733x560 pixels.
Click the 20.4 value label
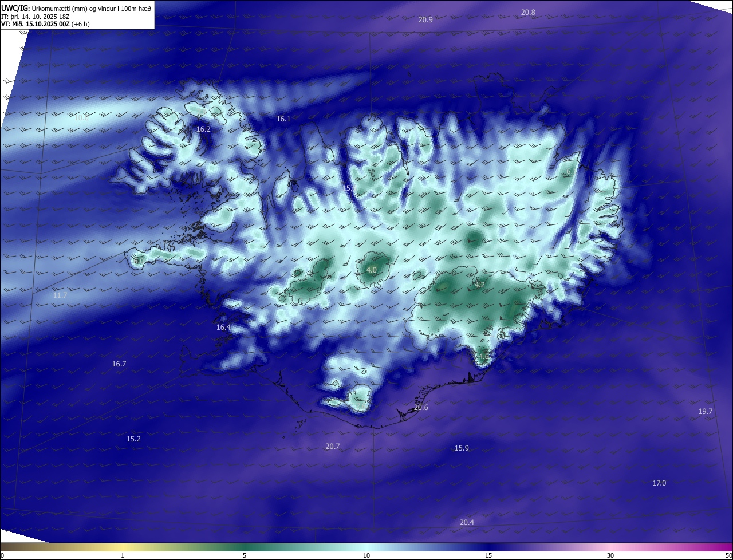(467, 523)
